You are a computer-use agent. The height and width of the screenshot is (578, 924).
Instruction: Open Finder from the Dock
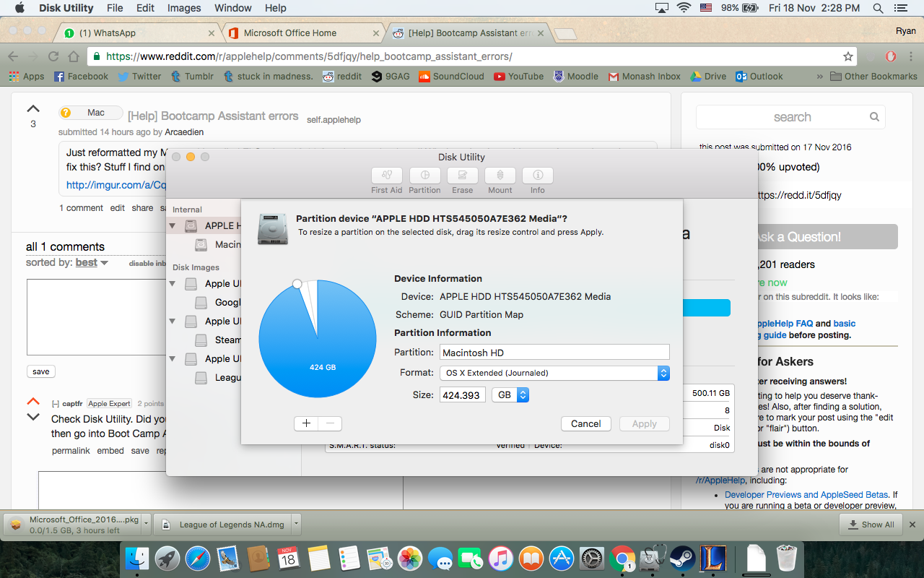point(137,558)
